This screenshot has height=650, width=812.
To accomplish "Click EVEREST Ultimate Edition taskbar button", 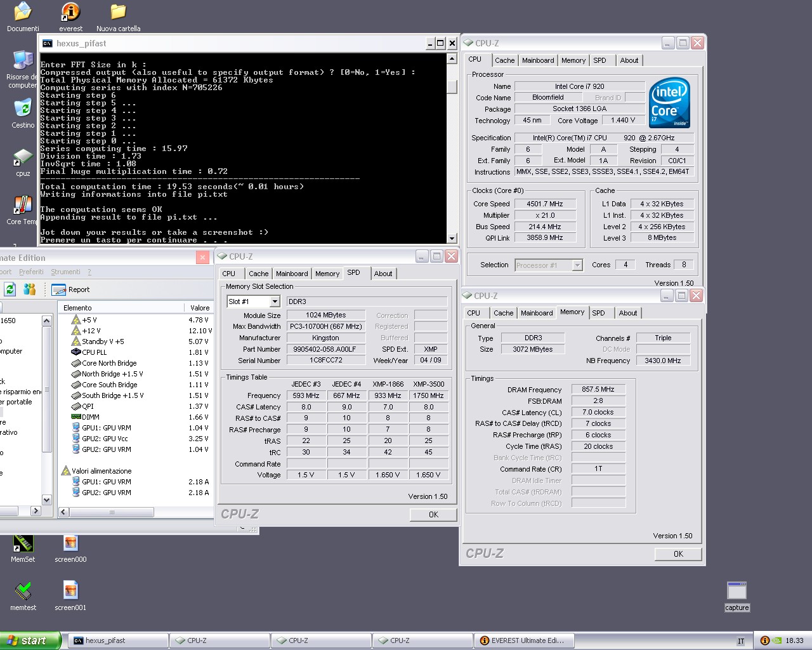I will (525, 640).
